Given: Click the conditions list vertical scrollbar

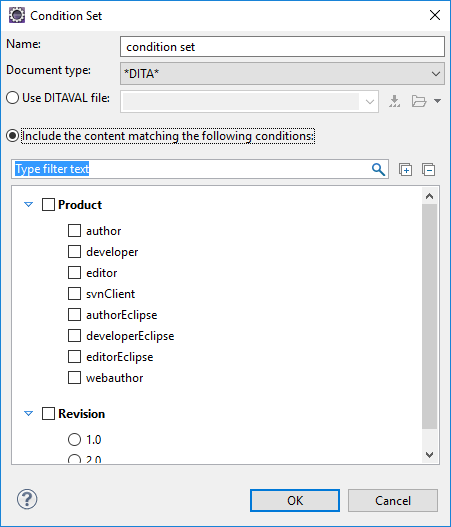Looking at the screenshot, I should (429, 316).
